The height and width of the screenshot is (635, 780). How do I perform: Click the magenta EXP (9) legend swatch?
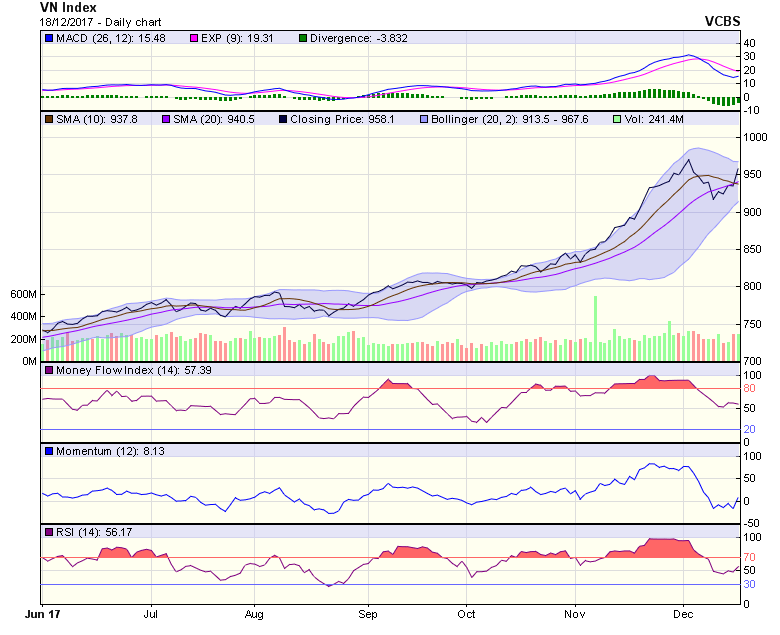(187, 38)
